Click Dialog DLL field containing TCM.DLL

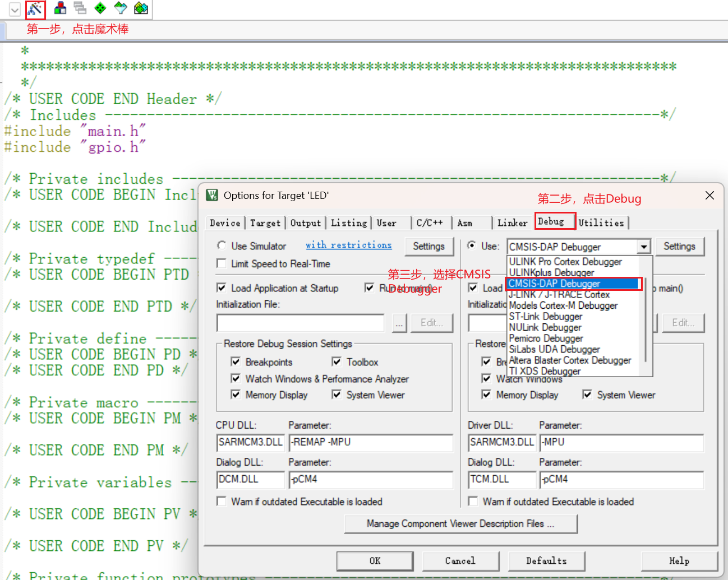pyautogui.click(x=503, y=479)
